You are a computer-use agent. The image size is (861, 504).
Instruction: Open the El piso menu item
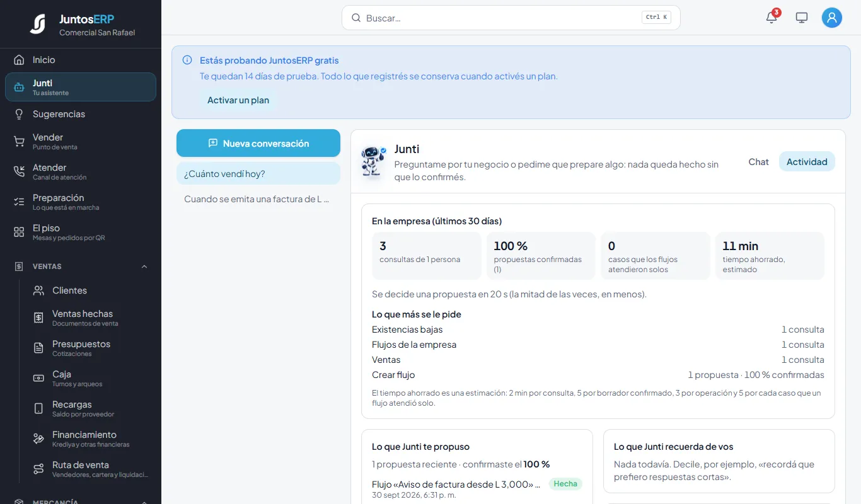[81, 232]
